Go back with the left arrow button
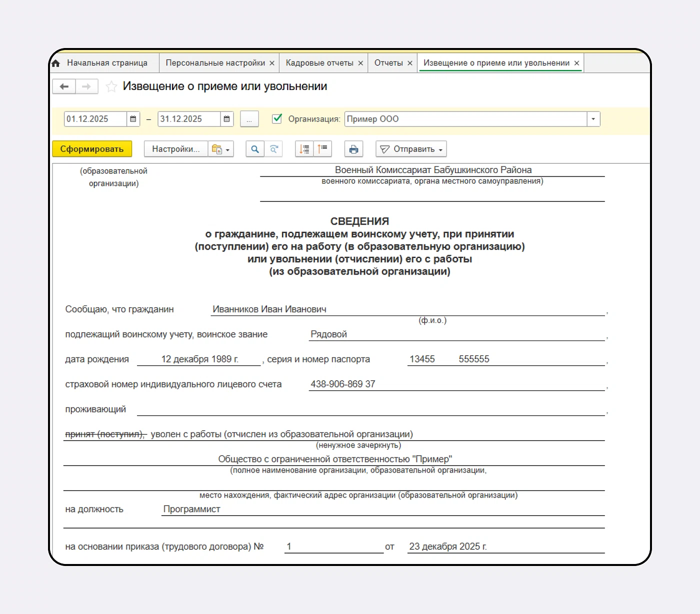 point(64,86)
